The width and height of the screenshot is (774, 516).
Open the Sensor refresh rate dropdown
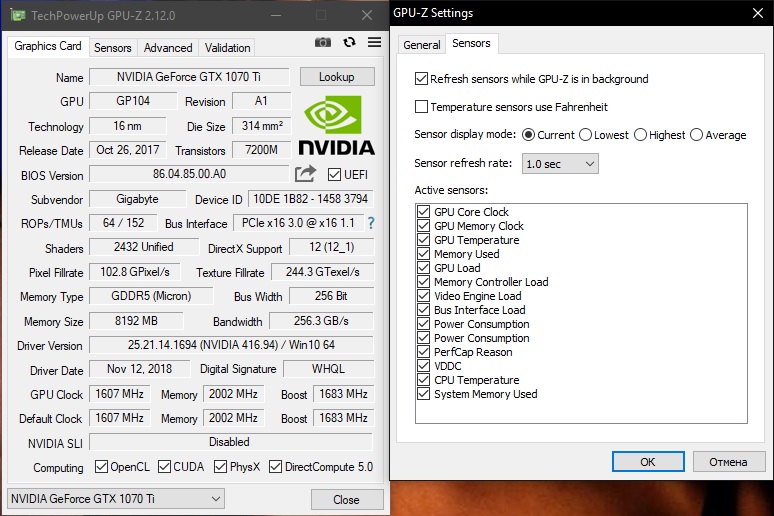pos(560,163)
